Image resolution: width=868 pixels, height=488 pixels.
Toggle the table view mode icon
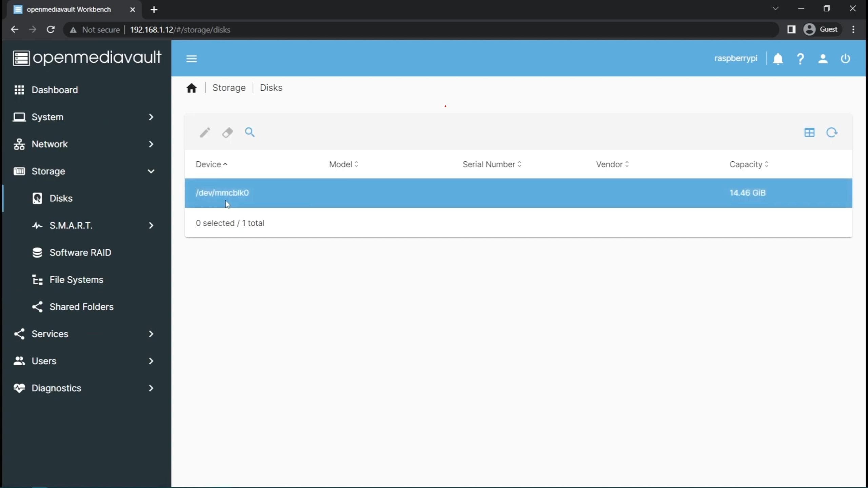[810, 132]
